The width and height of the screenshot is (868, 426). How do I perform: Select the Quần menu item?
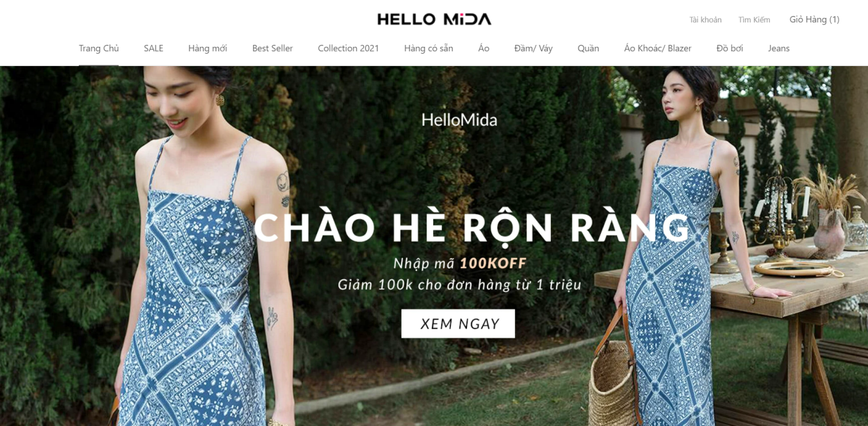[x=588, y=48]
